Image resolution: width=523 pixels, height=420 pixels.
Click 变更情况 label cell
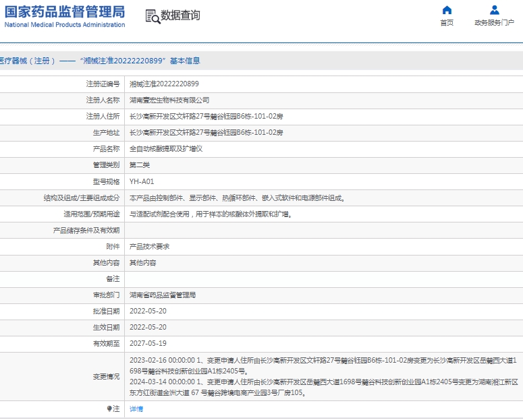(x=106, y=376)
